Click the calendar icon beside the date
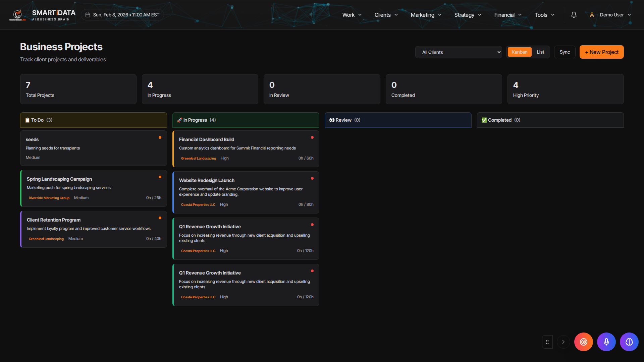Screen dimensions: 644x362 [x=88, y=15]
